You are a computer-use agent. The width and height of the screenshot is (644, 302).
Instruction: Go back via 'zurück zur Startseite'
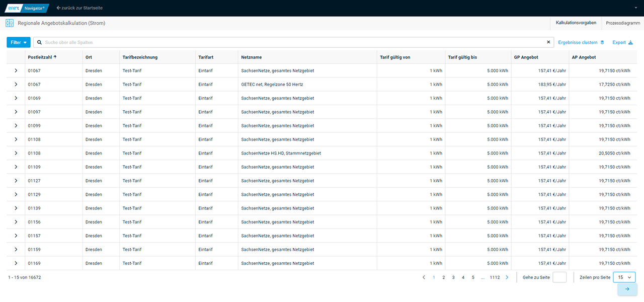(80, 8)
